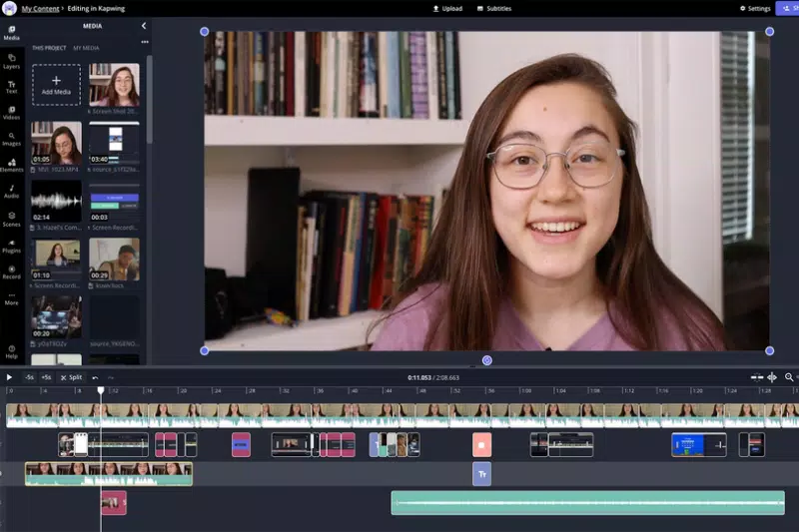Viewport: 799px width, 532px height.
Task: Open the Videos library icon
Action: click(11, 114)
